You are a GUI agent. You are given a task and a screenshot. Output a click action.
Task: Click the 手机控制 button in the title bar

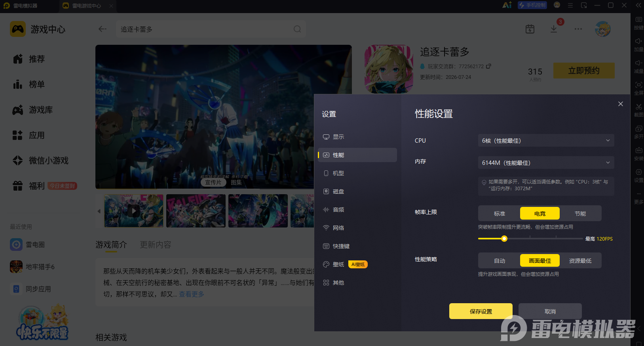(x=532, y=5)
